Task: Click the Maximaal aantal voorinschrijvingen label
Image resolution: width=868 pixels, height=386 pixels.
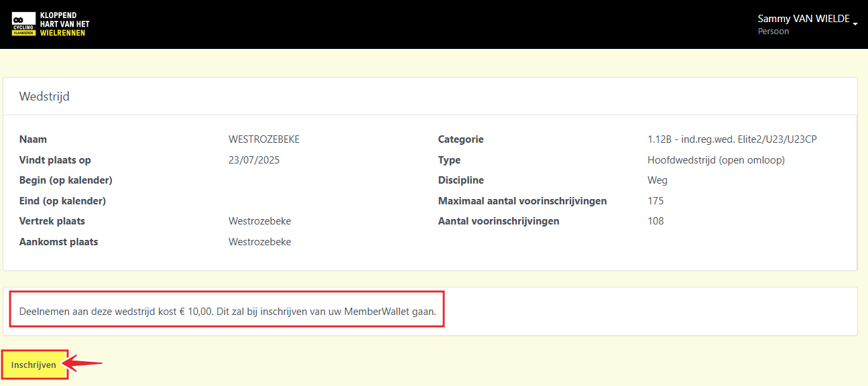Action: (x=523, y=201)
